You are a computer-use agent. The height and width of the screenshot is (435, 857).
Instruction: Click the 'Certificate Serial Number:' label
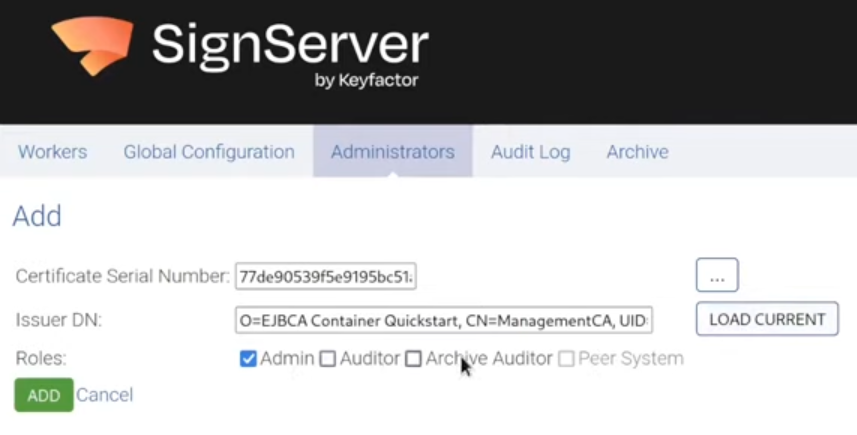[x=122, y=277]
